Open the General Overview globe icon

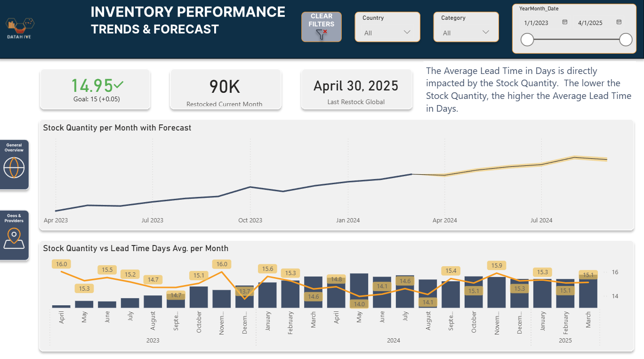14,167
